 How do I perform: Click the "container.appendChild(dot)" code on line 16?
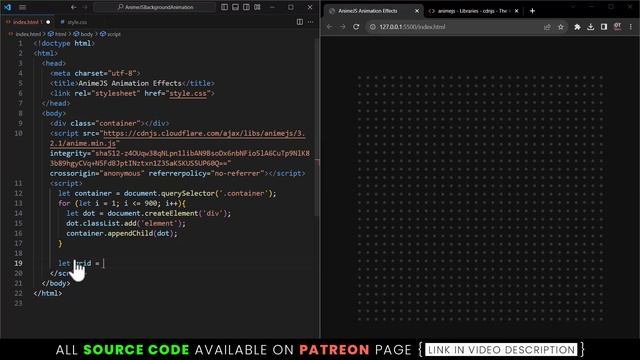(x=120, y=233)
